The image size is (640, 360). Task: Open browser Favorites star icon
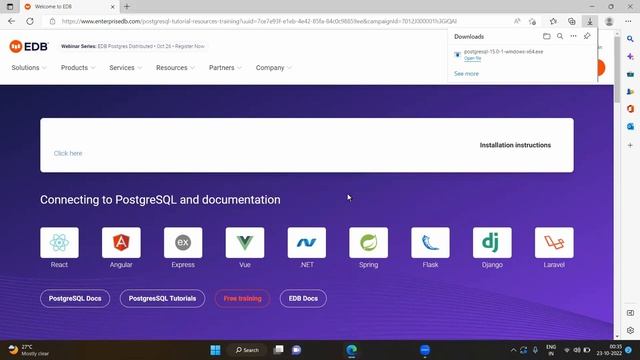(x=553, y=21)
